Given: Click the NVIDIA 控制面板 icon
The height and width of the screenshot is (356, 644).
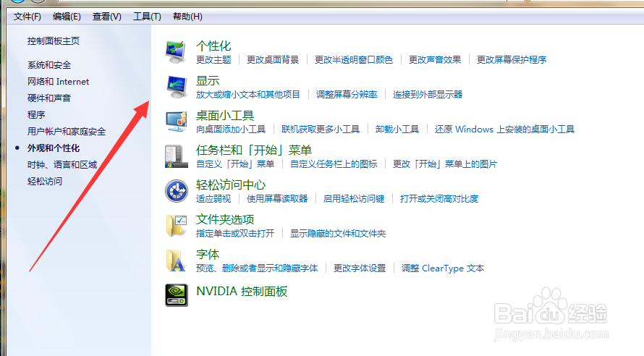Looking at the screenshot, I should click(177, 295).
